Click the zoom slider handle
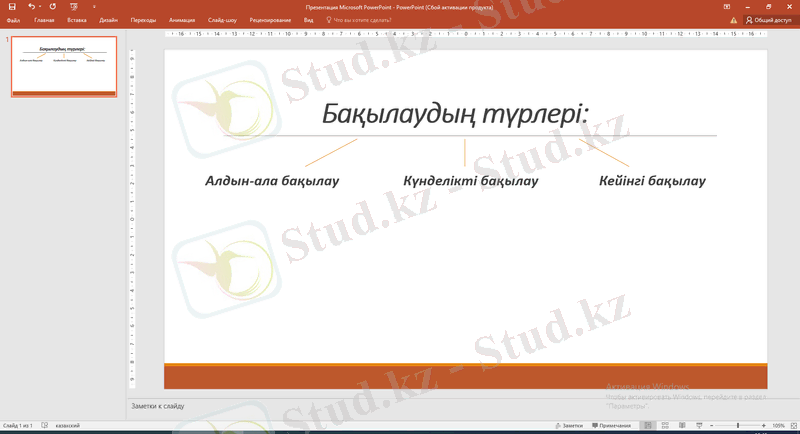The height and width of the screenshot is (434, 800). [738, 425]
